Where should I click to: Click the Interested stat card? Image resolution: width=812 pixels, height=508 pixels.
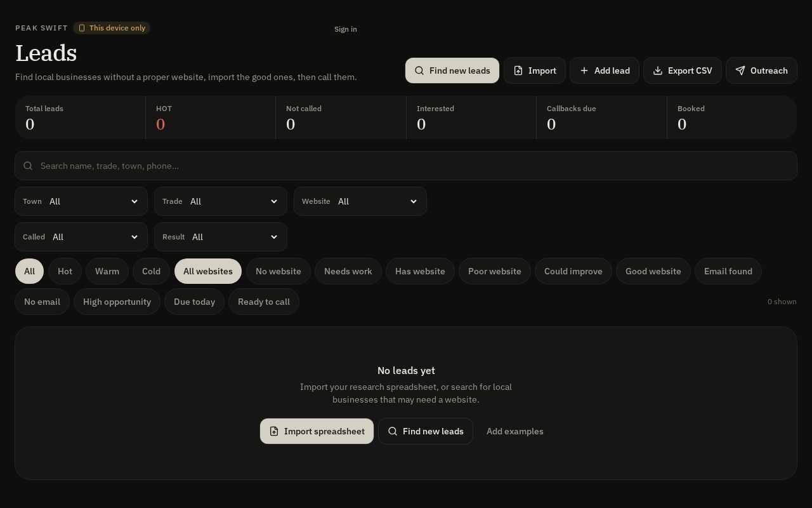point(471,117)
